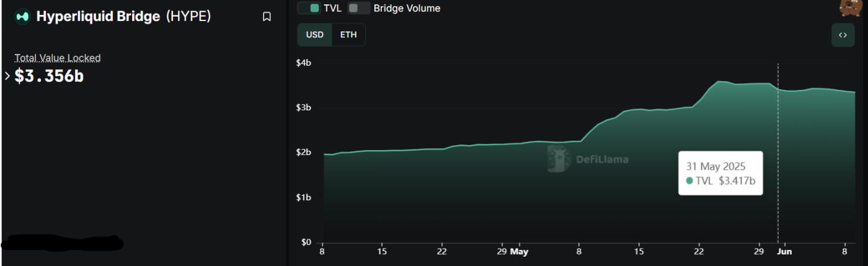Open the embed chart code button

click(x=842, y=35)
